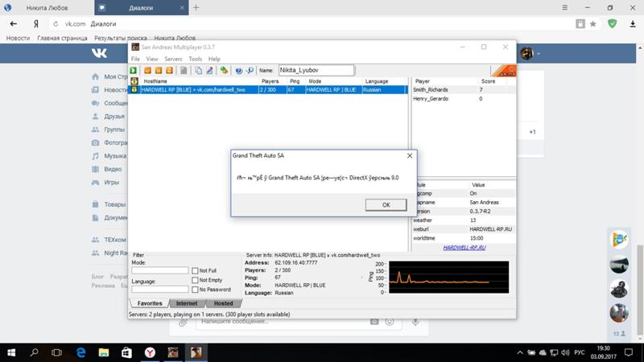Click the green Connect play icon
Image resolution: width=644 pixels, height=362 pixels.
(134, 71)
